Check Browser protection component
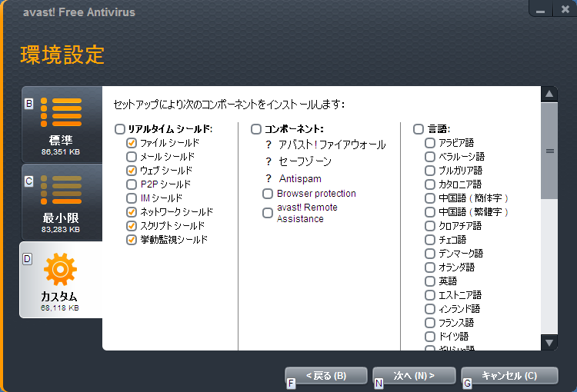Image resolution: width=577 pixels, height=392 pixels. coord(268,194)
